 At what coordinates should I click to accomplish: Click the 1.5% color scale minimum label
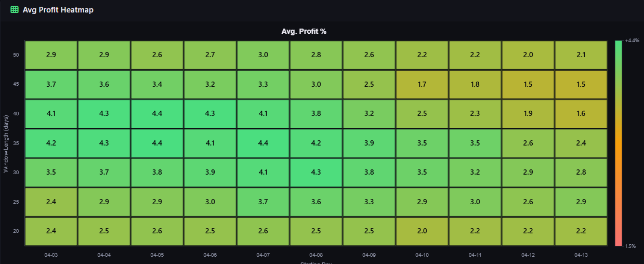coord(630,246)
